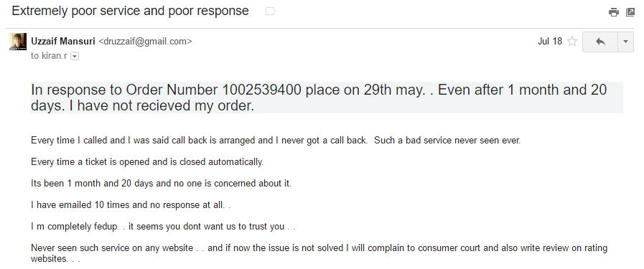Click the sentence mentioning consumer court
This screenshot has height=269, width=644.
319,253
